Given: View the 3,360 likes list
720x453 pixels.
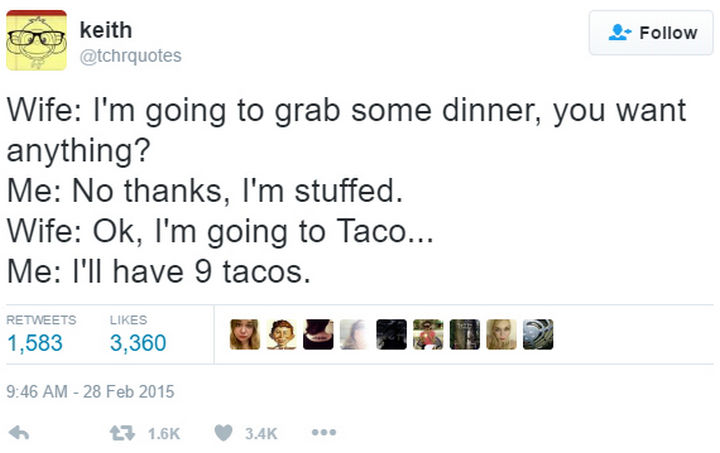Looking at the screenshot, I should click(137, 343).
